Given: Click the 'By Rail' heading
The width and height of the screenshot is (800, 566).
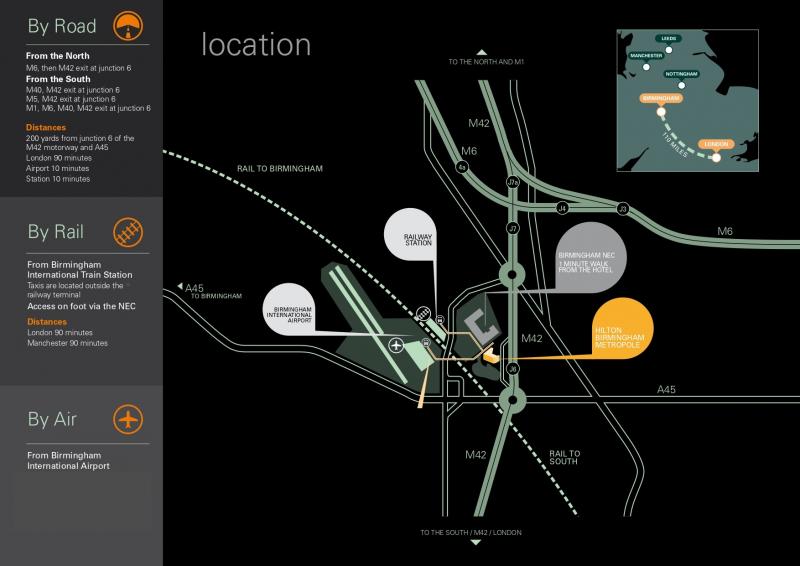Looking at the screenshot, I should [56, 232].
